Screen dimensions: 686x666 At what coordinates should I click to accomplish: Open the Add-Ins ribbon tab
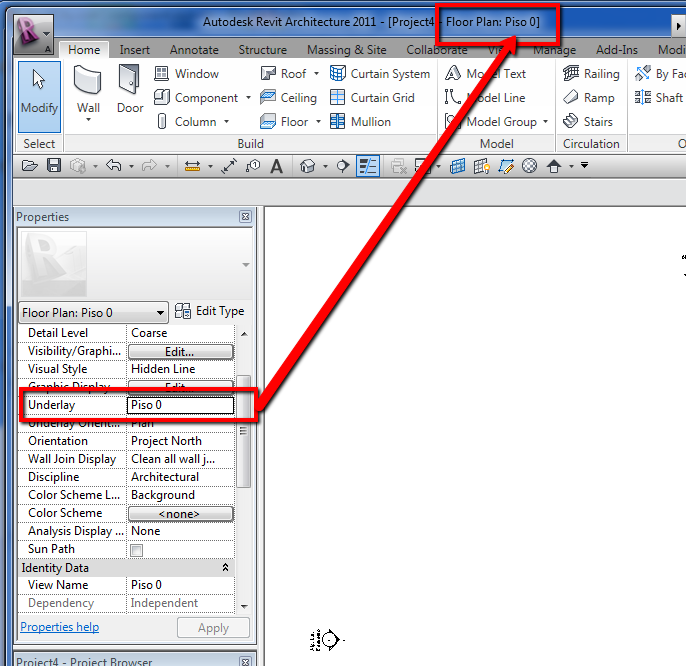[x=616, y=50]
